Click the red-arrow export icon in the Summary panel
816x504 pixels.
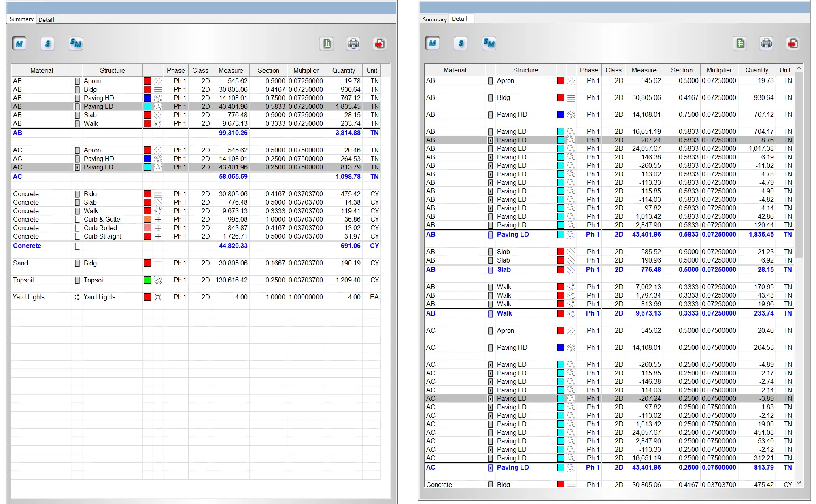tap(379, 44)
